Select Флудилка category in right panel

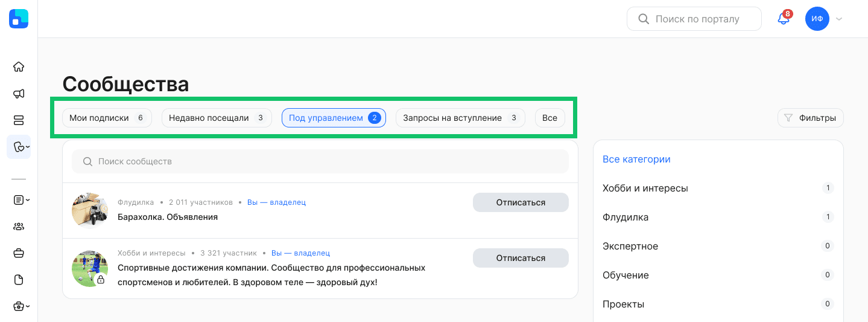718,217
